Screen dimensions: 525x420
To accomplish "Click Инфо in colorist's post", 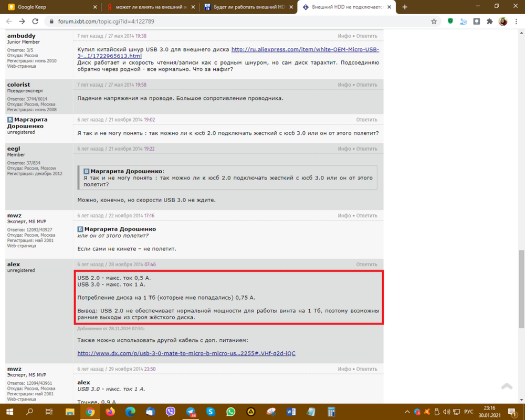I will pyautogui.click(x=344, y=85).
